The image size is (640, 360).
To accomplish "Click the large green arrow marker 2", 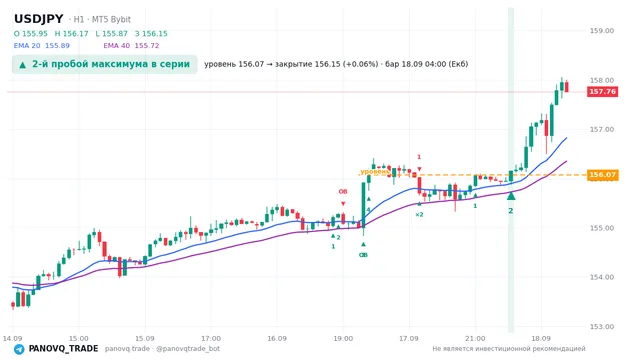I will click(x=511, y=197).
